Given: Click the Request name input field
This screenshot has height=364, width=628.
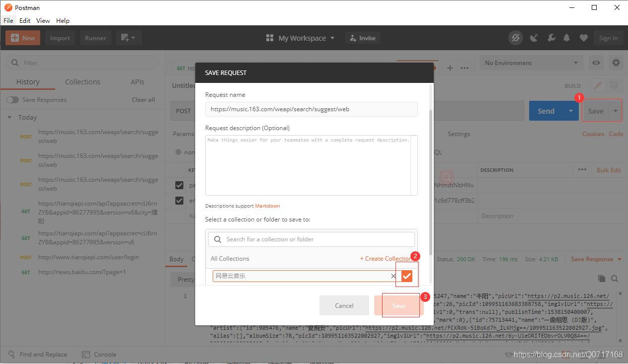Looking at the screenshot, I should (312, 109).
